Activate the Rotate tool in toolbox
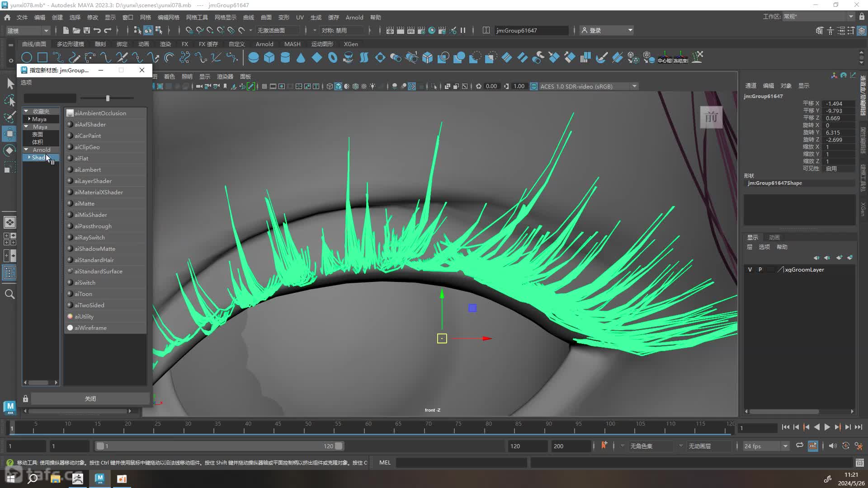The height and width of the screenshot is (488, 868). (x=10, y=150)
